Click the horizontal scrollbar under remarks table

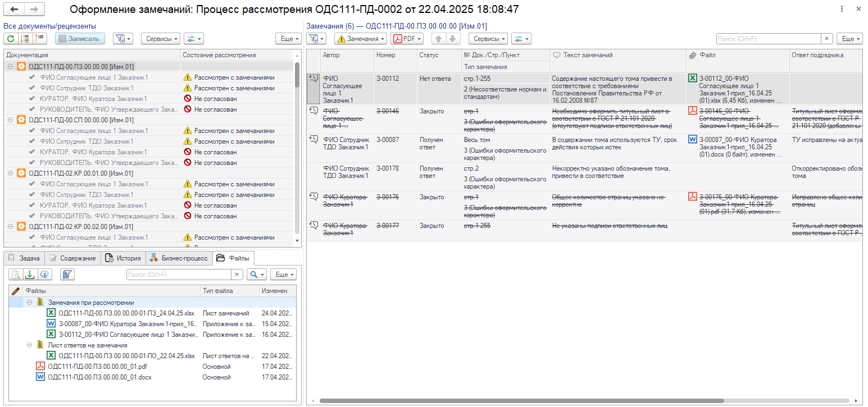(521, 401)
